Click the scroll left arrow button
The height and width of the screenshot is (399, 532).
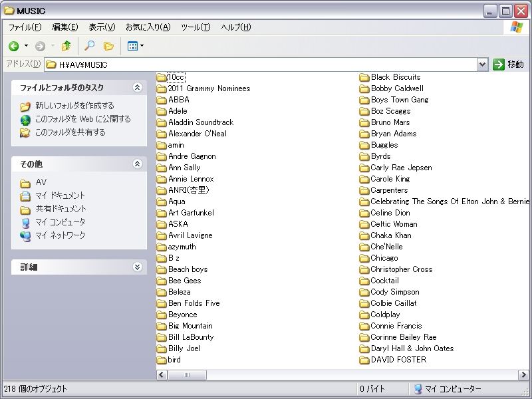162,375
